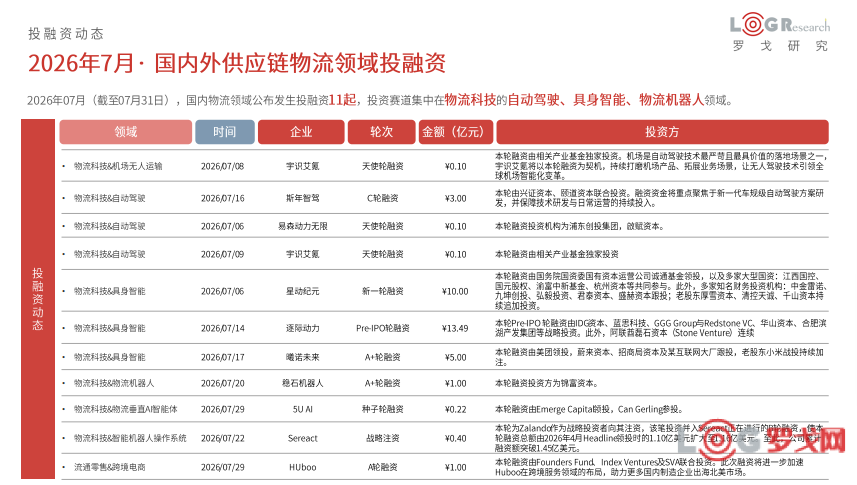The width and height of the screenshot is (857, 485).
Task: Click the 物流科技&物流机器人 cell
Action: coord(114,383)
